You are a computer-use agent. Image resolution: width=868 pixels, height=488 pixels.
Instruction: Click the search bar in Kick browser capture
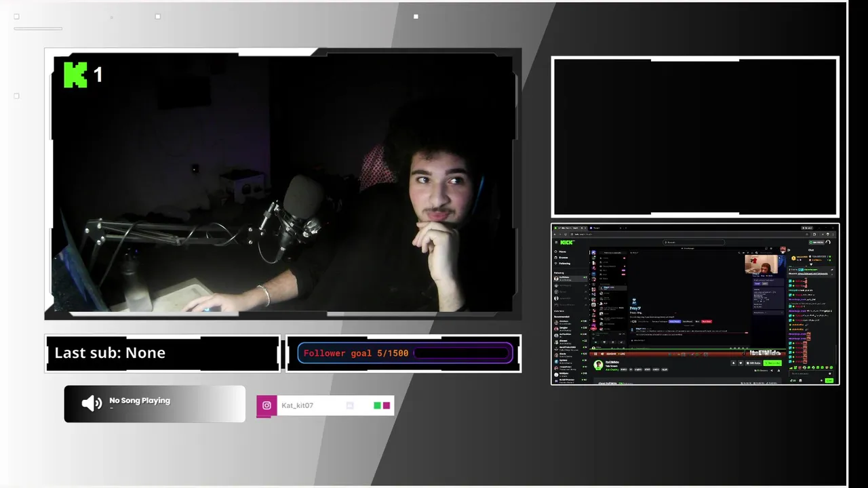click(x=694, y=242)
